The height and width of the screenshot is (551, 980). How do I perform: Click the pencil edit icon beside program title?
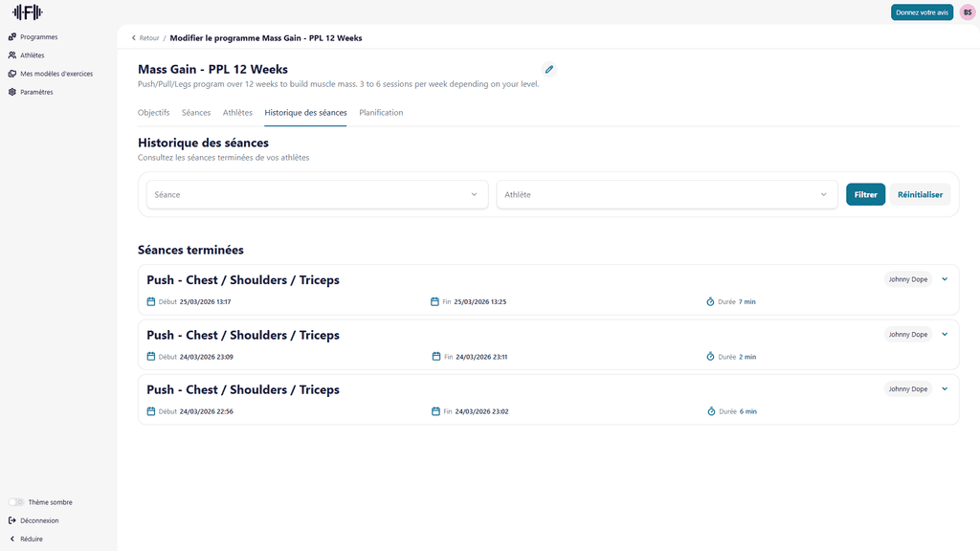click(548, 69)
